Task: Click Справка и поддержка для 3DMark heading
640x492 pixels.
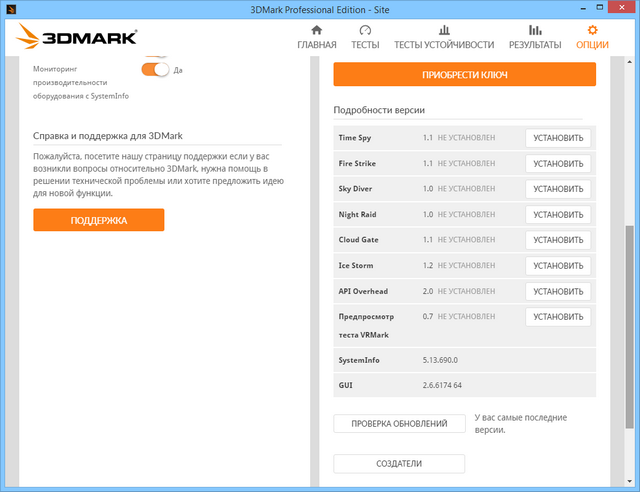Action: [108, 136]
